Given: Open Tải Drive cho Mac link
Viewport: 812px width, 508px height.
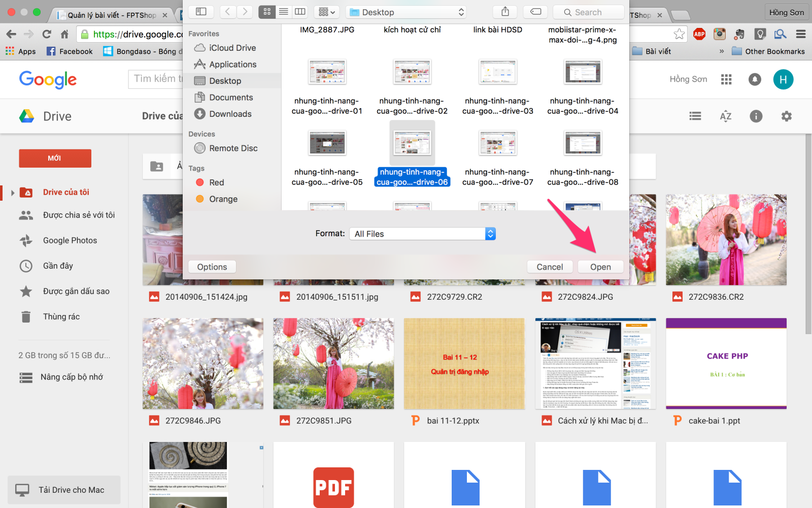Looking at the screenshot, I should coord(64,490).
